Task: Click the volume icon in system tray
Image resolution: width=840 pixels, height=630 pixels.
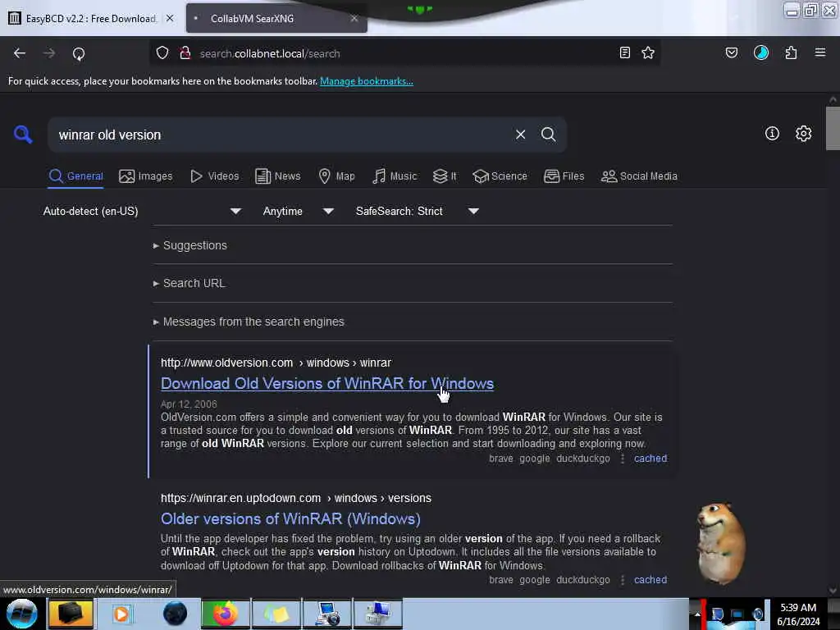Action: click(757, 614)
